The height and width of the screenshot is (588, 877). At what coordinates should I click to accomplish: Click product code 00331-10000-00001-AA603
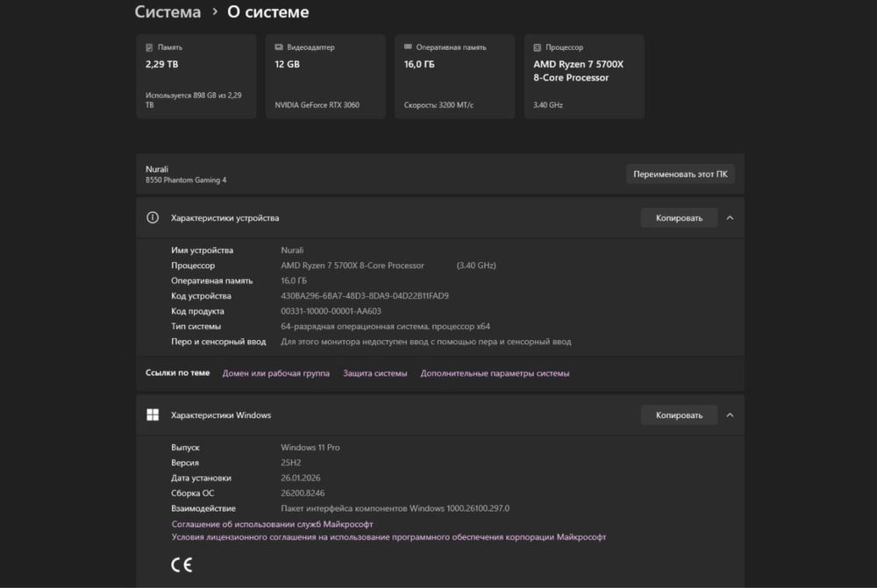[x=332, y=311]
